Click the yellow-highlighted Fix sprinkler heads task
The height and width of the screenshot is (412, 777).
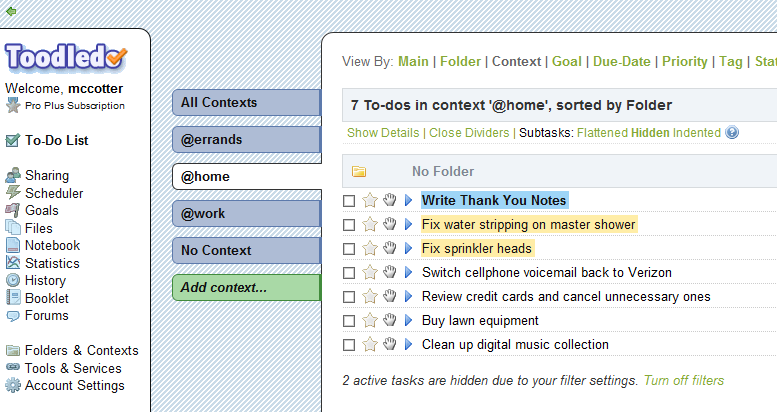click(477, 248)
